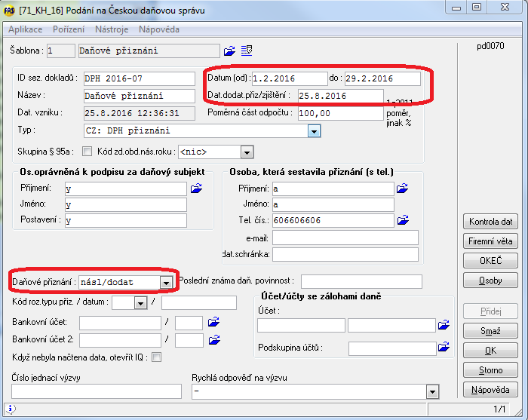Click folder icon next to Bankovní účet 2
The width and height of the screenshot is (528, 420).
pos(213,340)
